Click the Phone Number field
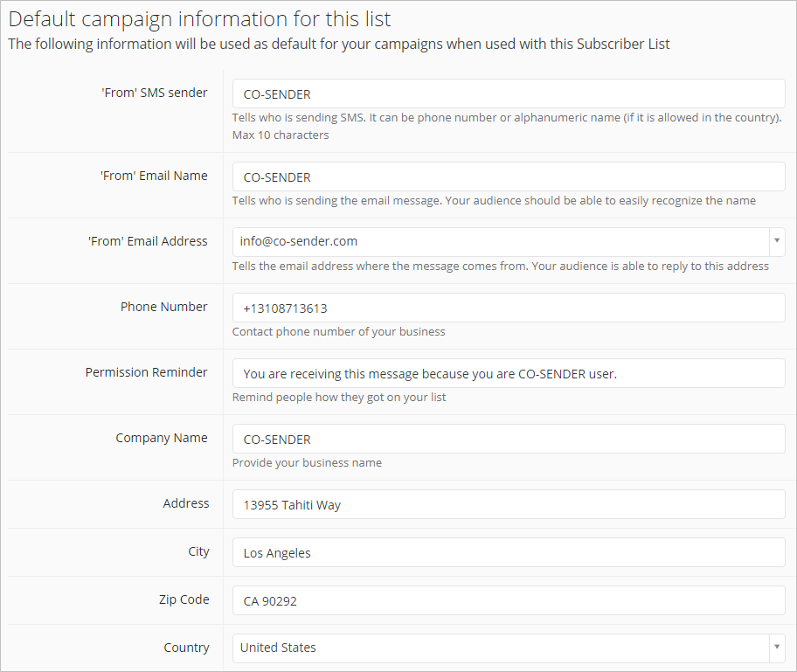The width and height of the screenshot is (797, 672). 509,308
